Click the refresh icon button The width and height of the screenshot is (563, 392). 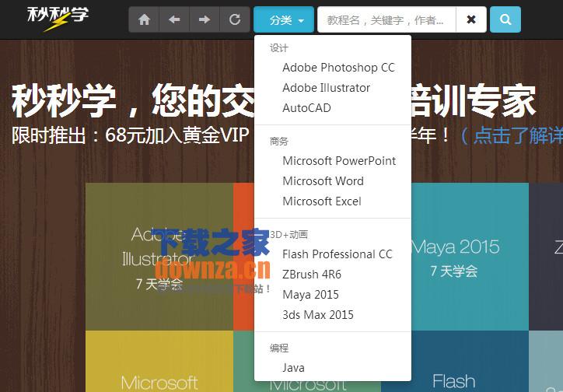[x=235, y=19]
